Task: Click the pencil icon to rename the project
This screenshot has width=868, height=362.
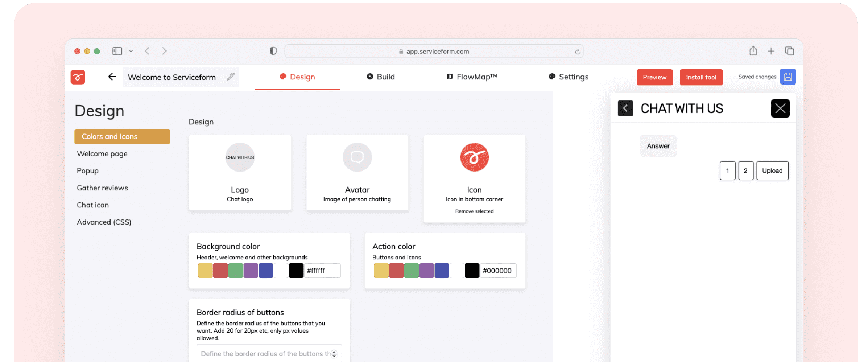Action: 231,77
